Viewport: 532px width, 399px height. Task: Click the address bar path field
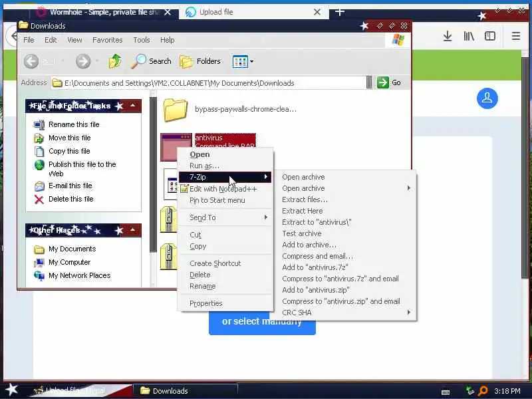click(208, 82)
